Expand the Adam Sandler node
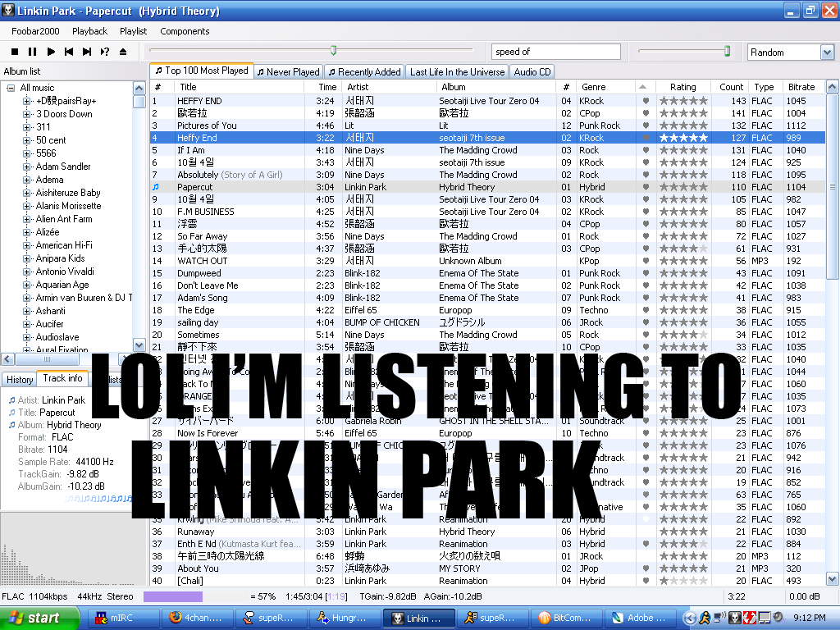The image size is (840, 630). [27, 167]
